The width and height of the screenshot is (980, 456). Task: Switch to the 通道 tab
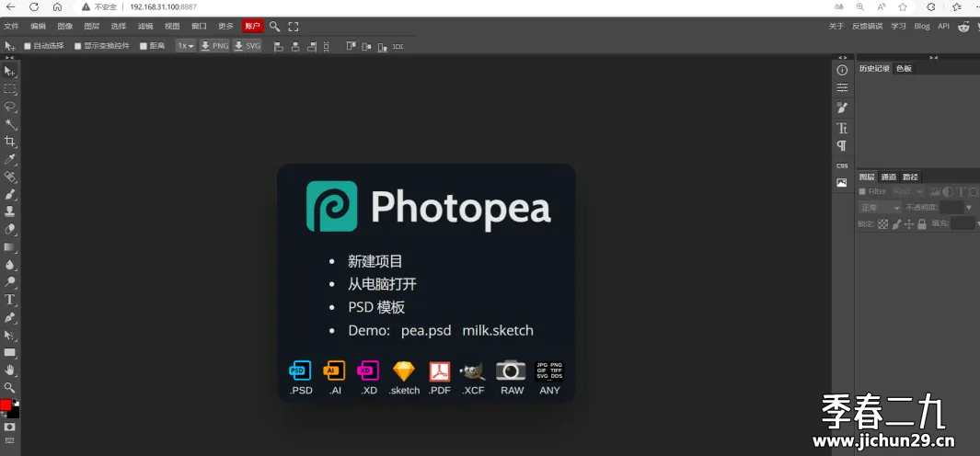click(x=889, y=177)
